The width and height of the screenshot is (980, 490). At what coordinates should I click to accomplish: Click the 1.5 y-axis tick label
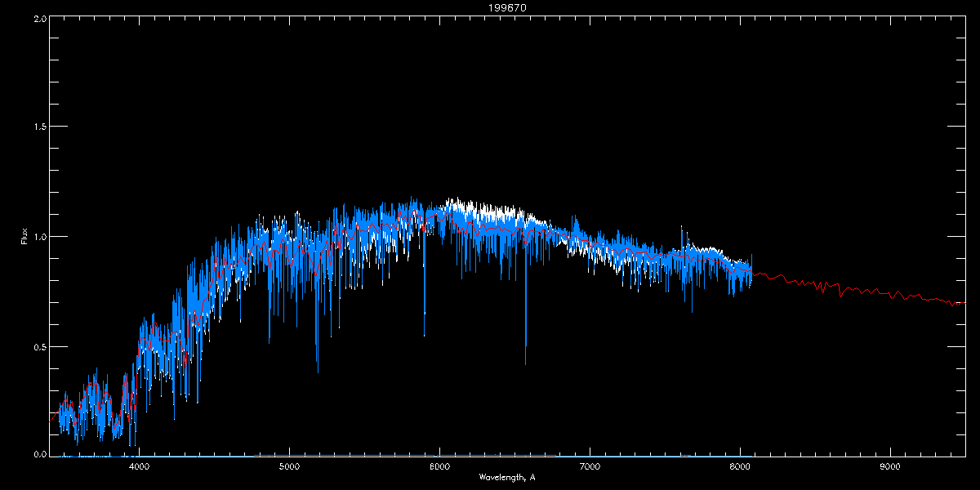(x=38, y=127)
